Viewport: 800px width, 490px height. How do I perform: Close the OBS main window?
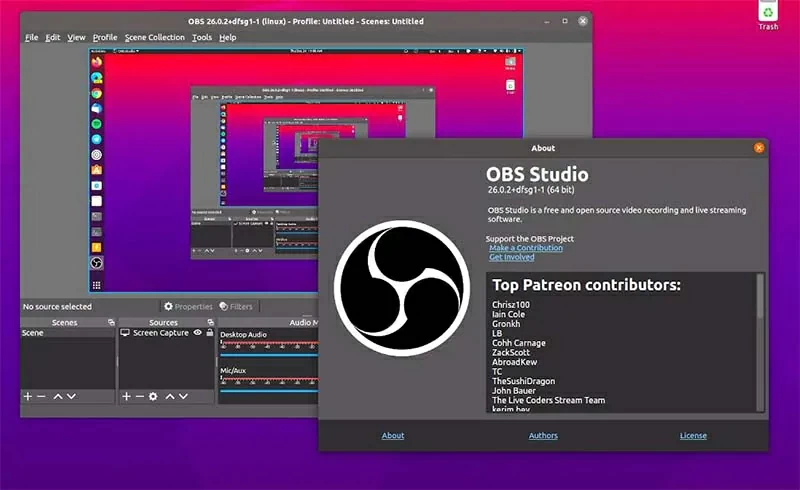583,21
